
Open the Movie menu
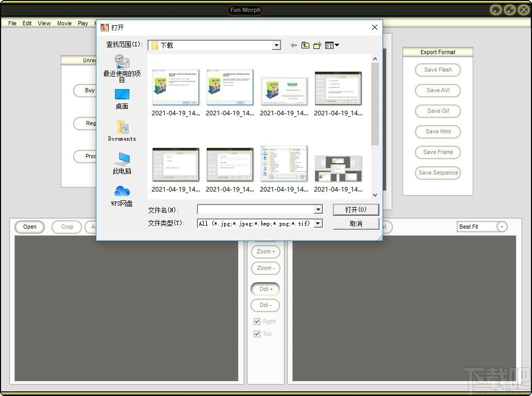click(x=64, y=23)
